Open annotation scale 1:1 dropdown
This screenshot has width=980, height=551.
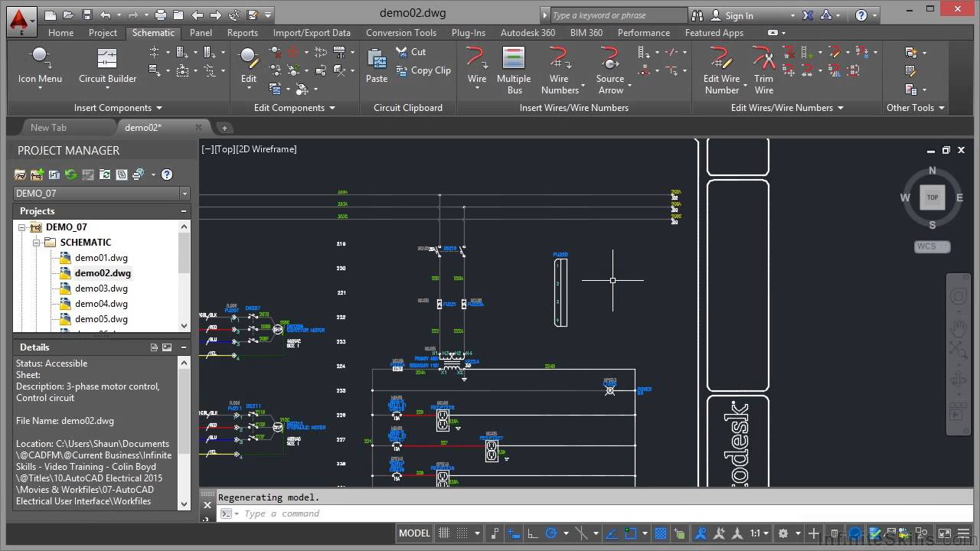coord(759,533)
